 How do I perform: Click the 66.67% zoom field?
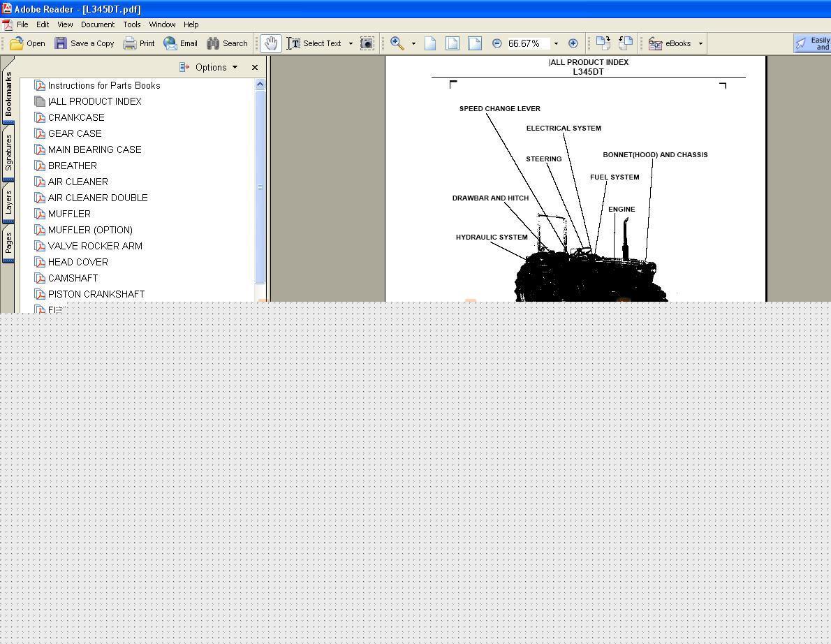pos(528,43)
